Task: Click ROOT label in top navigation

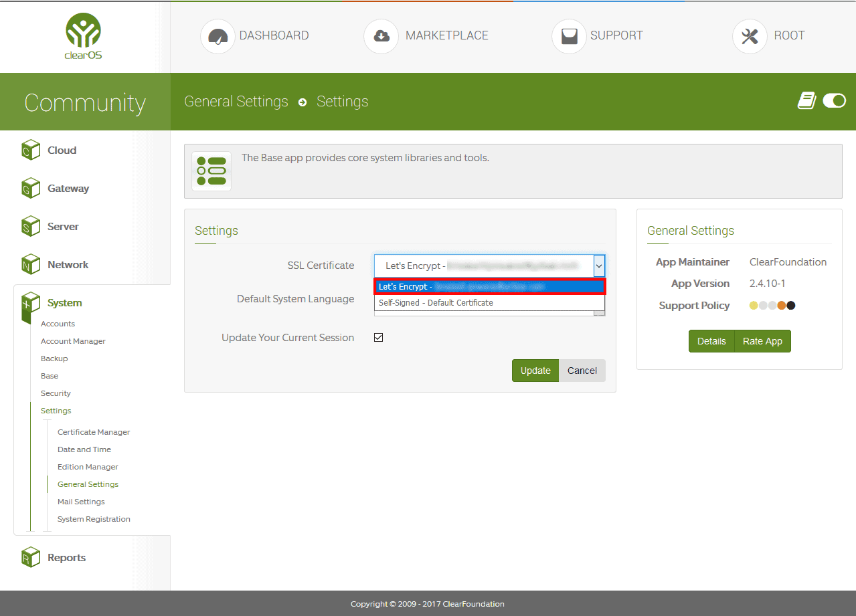Action: [789, 35]
